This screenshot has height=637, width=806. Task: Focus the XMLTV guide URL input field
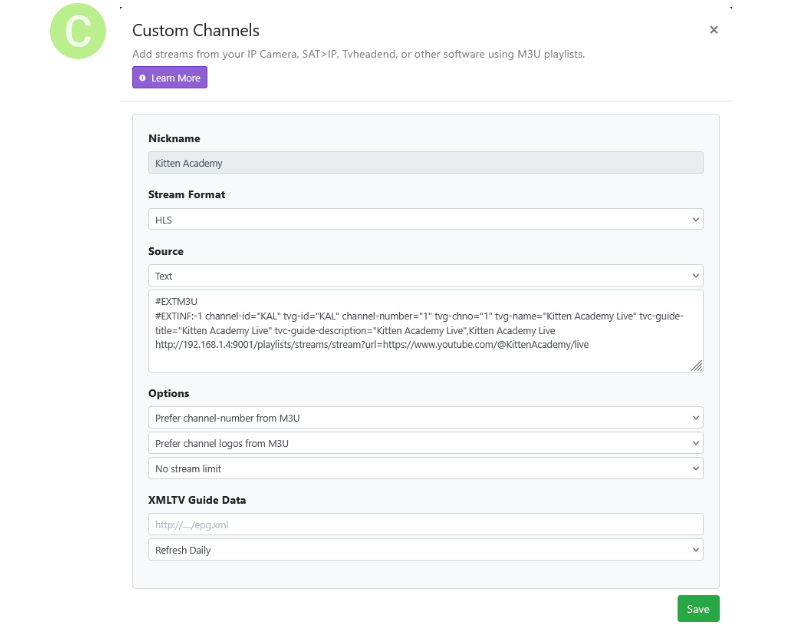click(425, 524)
